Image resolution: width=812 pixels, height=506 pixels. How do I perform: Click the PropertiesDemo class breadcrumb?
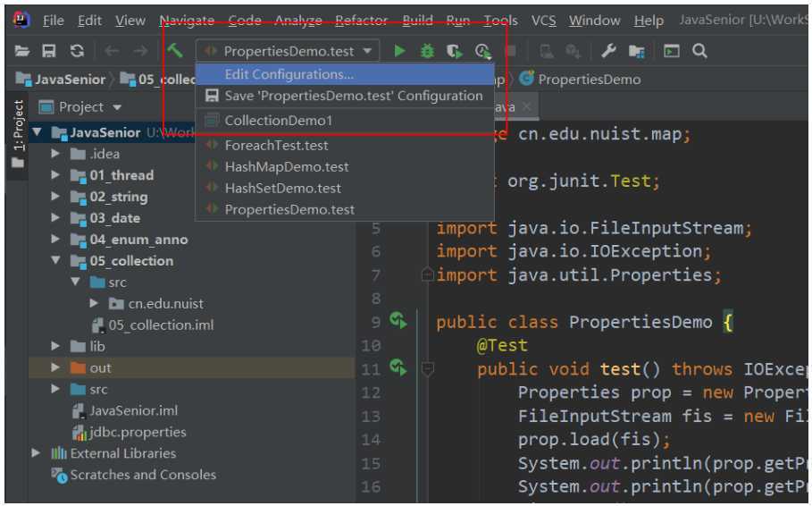pos(581,79)
